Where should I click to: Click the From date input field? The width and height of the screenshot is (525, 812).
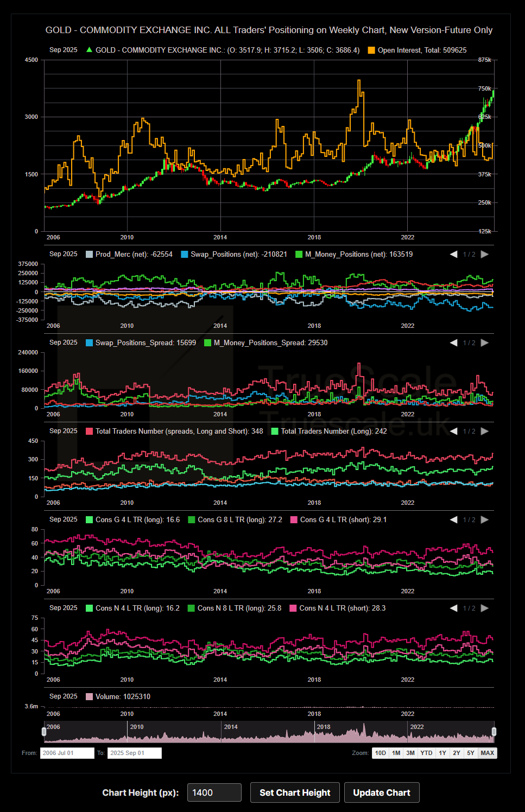[x=67, y=753]
